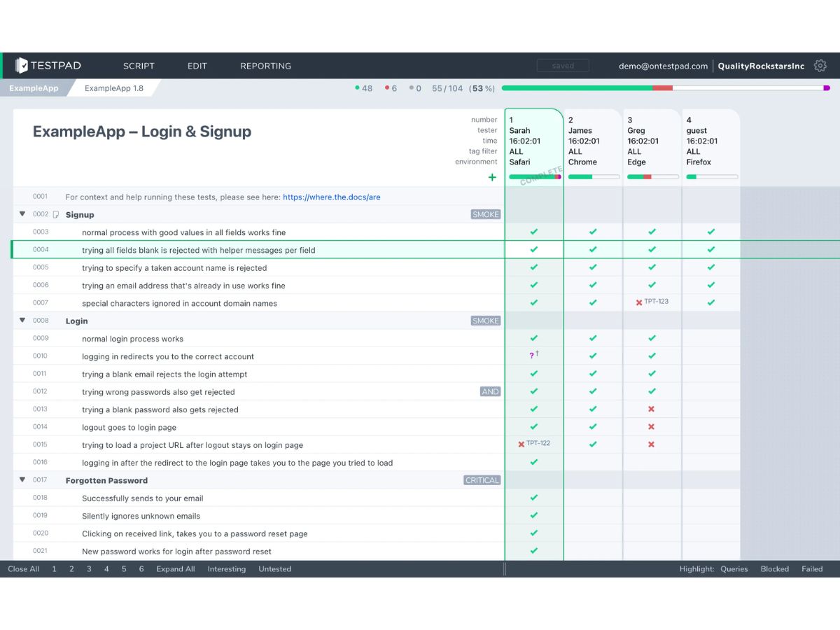Click Greg's red X for blank password row

652,409
